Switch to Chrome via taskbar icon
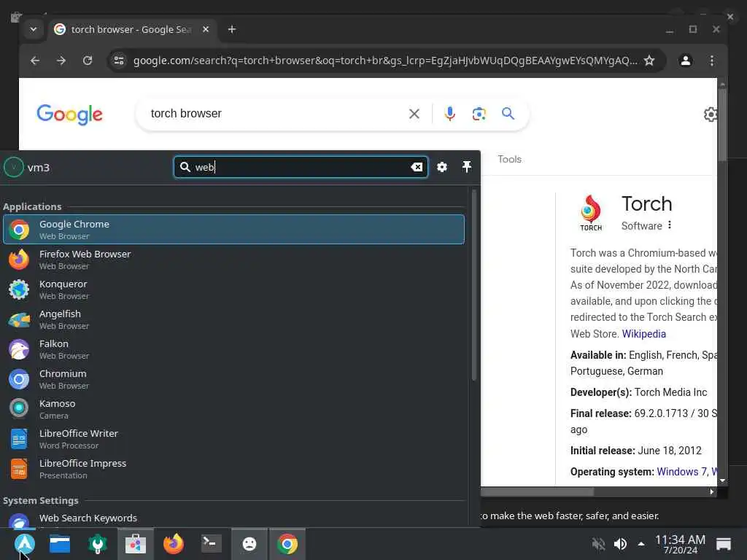Image resolution: width=747 pixels, height=560 pixels. click(287, 543)
